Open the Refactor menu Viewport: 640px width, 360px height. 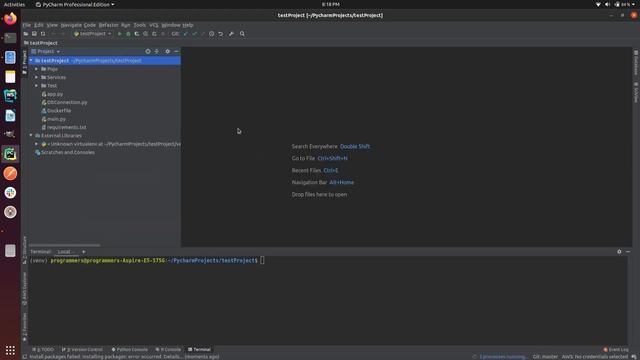click(109, 25)
